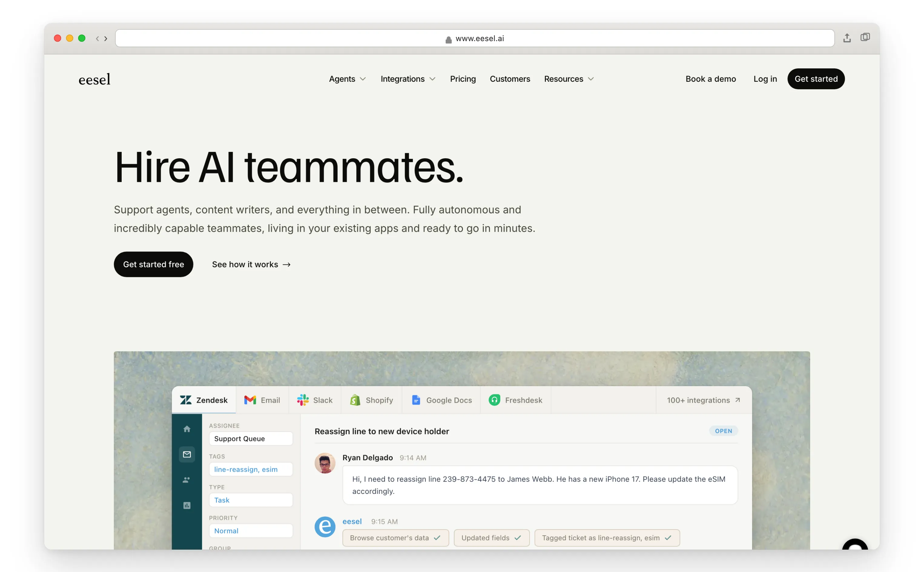
Task: Click Ryan Delgado's message text
Action: (x=540, y=485)
